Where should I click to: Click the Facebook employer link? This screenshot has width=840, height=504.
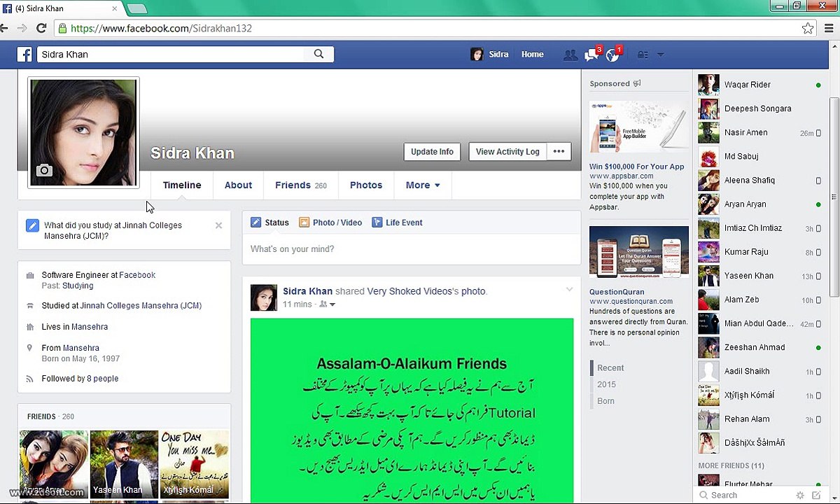[137, 275]
